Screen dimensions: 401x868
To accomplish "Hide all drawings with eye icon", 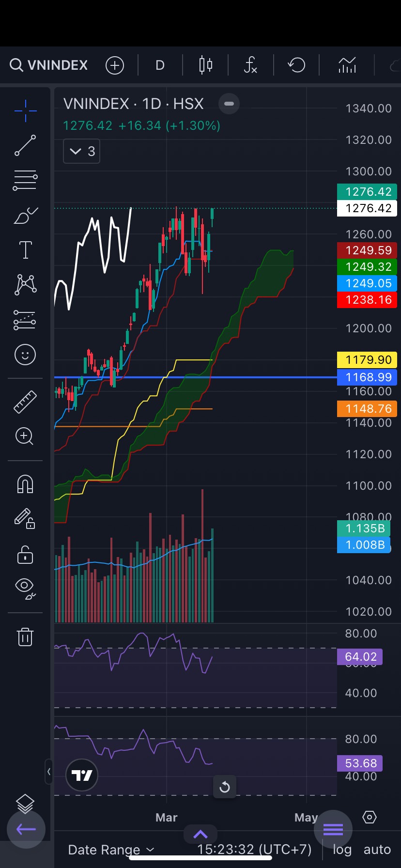I will tap(25, 588).
